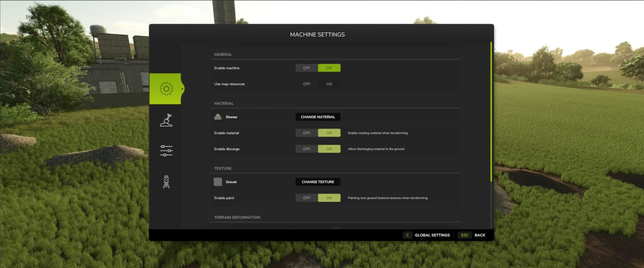Turn Use map resources ON

point(329,84)
